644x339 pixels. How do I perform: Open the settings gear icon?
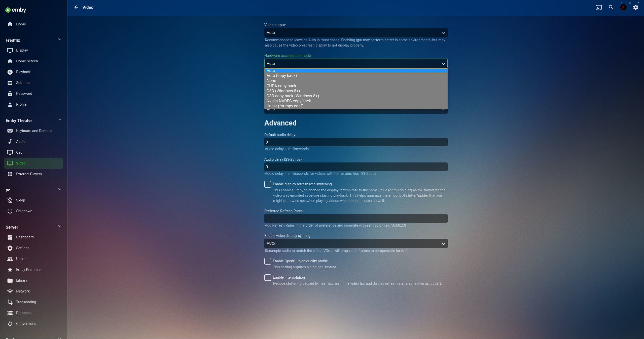click(635, 7)
